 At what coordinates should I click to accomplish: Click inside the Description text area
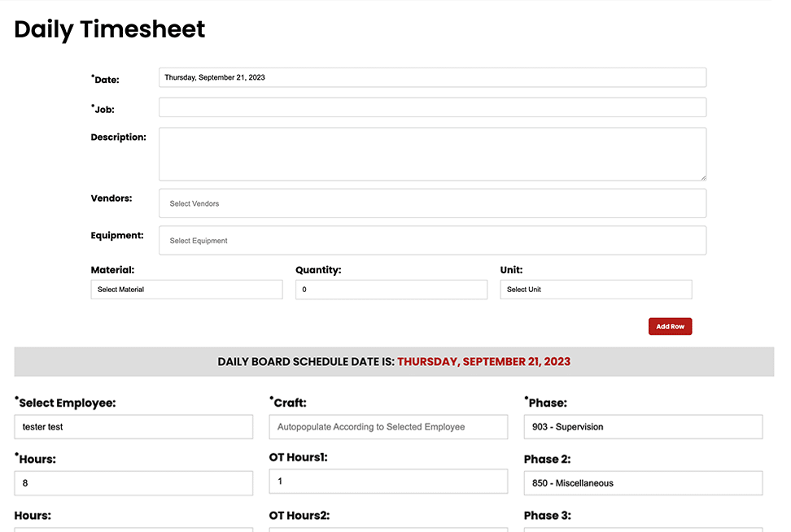click(x=432, y=154)
